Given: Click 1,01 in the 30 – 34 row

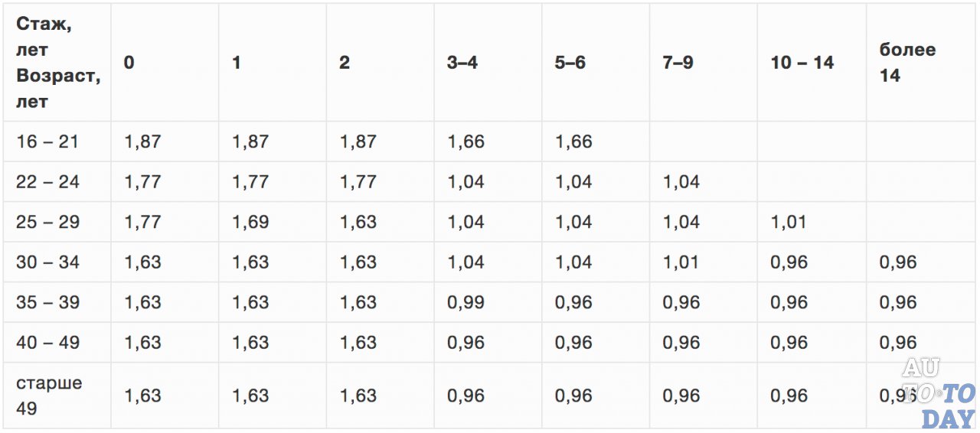Looking at the screenshot, I should (x=681, y=262).
